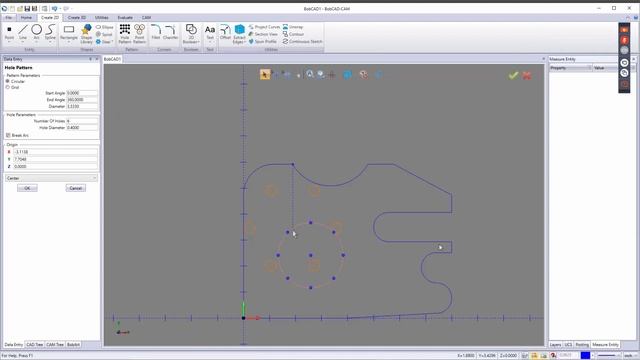Screen dimensions: 640x360
Task: Open the Shape Library
Action: pyautogui.click(x=87, y=33)
